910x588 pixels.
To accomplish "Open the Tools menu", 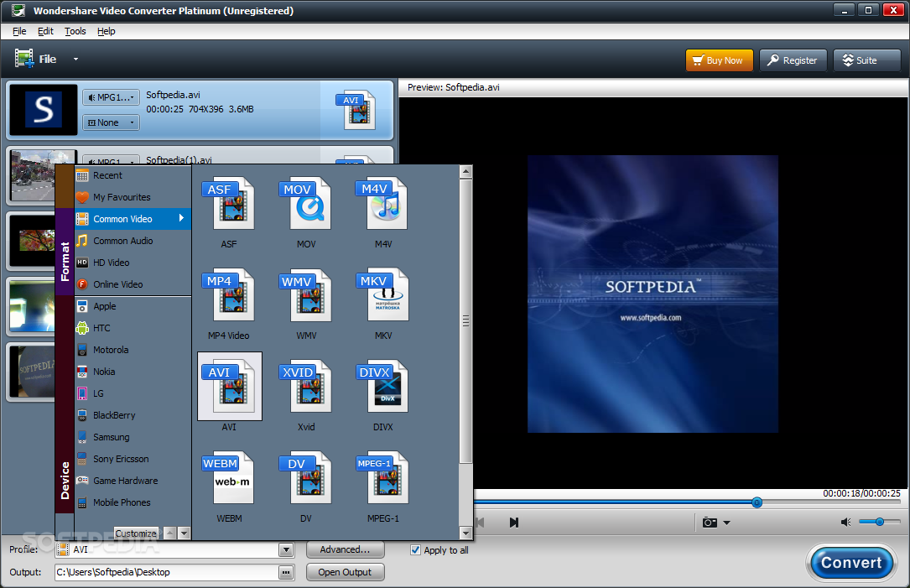I will pyautogui.click(x=75, y=31).
